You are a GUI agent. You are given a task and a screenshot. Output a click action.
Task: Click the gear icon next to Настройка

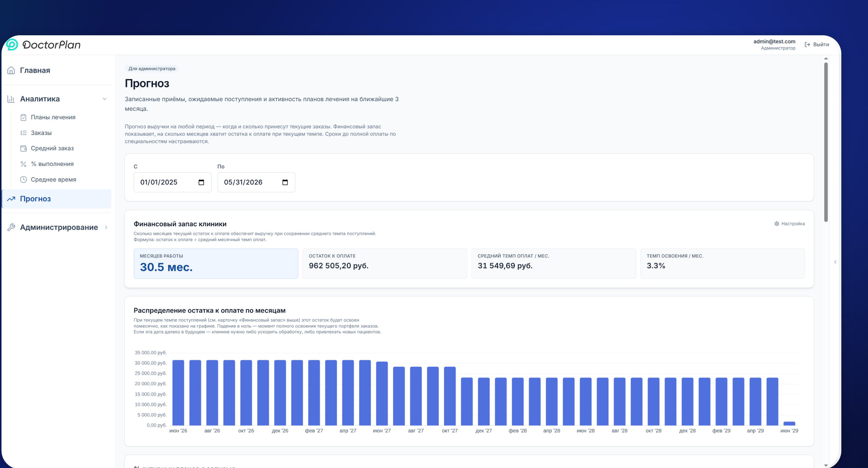click(777, 223)
